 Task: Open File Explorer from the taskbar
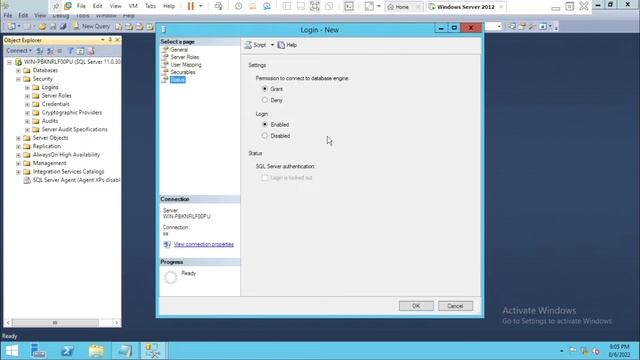point(96,351)
